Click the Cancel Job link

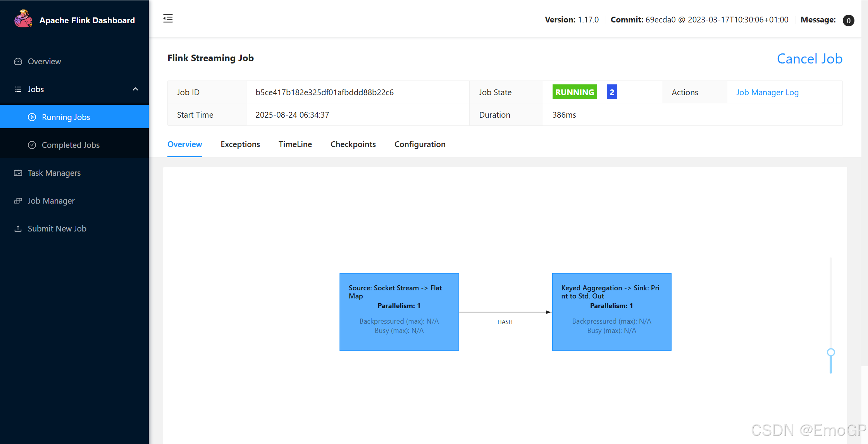pos(809,59)
